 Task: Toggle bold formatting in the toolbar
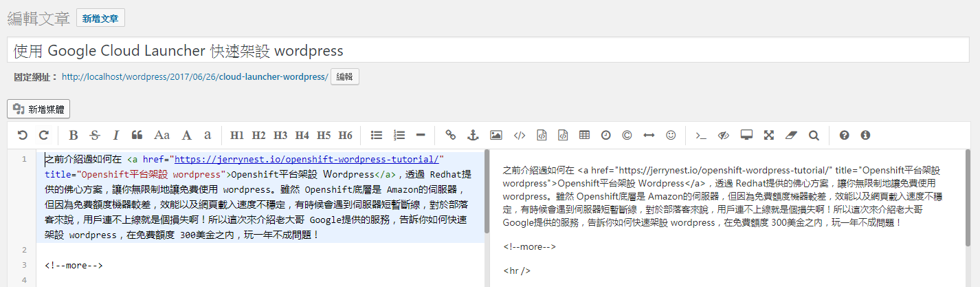tap(74, 136)
